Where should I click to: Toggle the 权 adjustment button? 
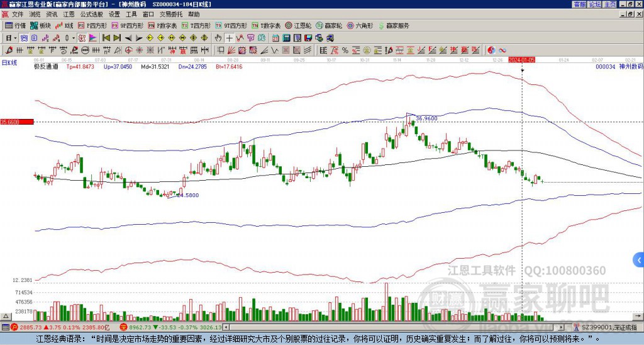[x=82, y=38]
